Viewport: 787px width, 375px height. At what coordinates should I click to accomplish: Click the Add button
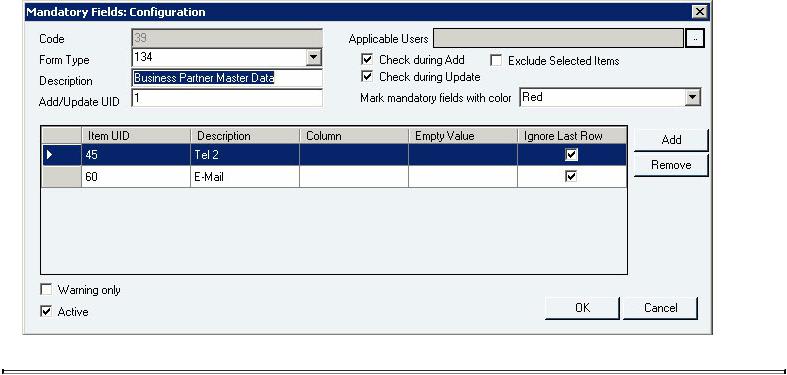pyautogui.click(x=671, y=140)
